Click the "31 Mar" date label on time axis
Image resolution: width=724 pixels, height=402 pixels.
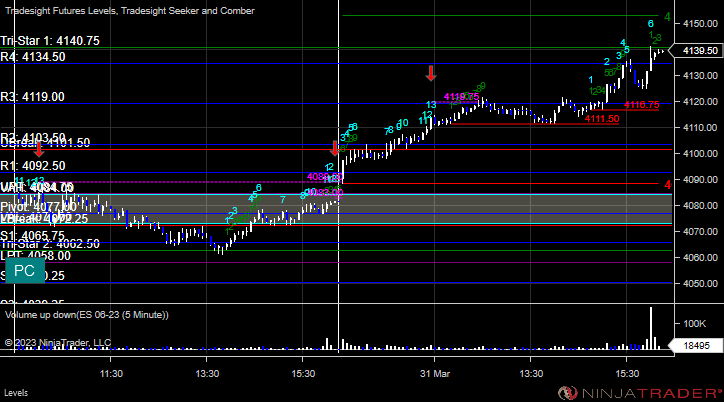[x=434, y=373]
